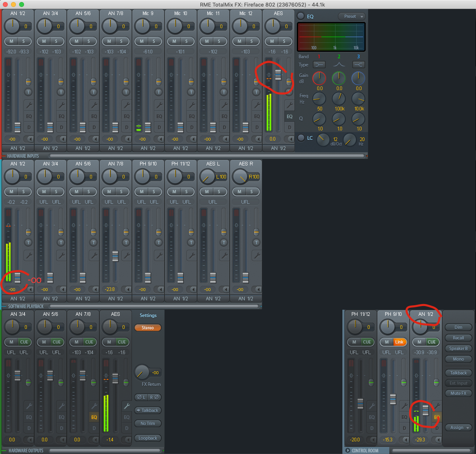Click the Dim button
The width and height of the screenshot is (476, 454).
click(458, 327)
